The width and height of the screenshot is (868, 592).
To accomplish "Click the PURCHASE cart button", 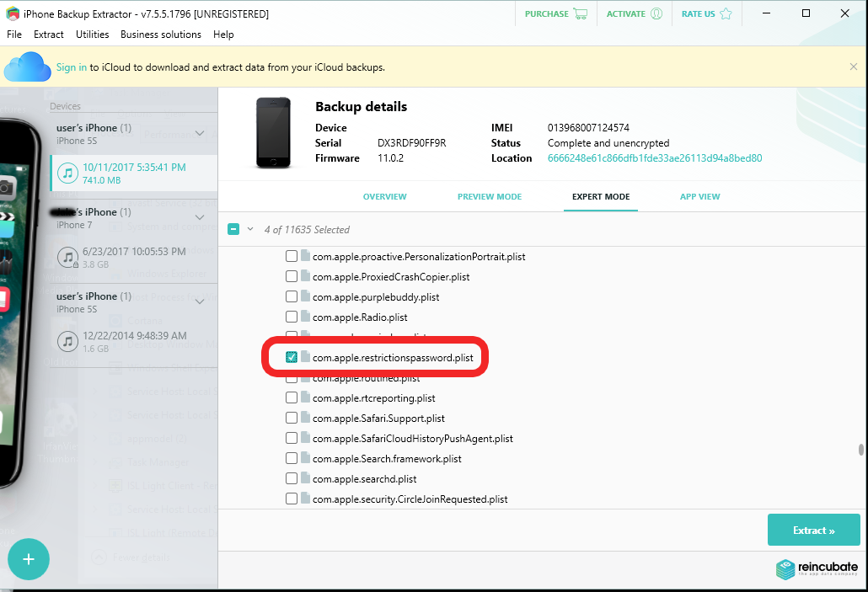I will [556, 13].
